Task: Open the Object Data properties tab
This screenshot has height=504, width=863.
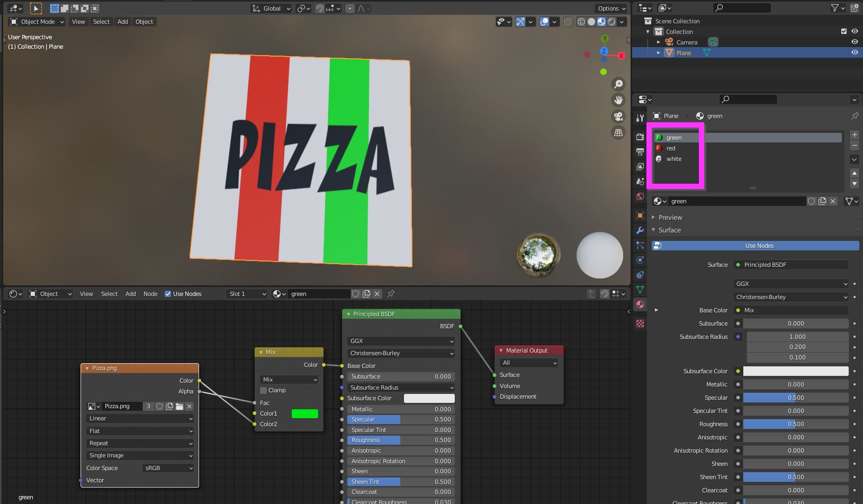Action: [x=640, y=290]
